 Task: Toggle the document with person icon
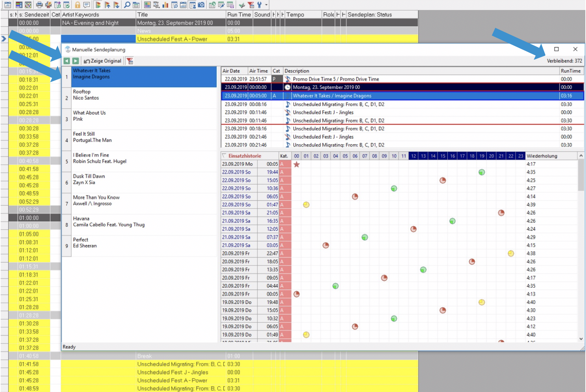(x=192, y=5)
